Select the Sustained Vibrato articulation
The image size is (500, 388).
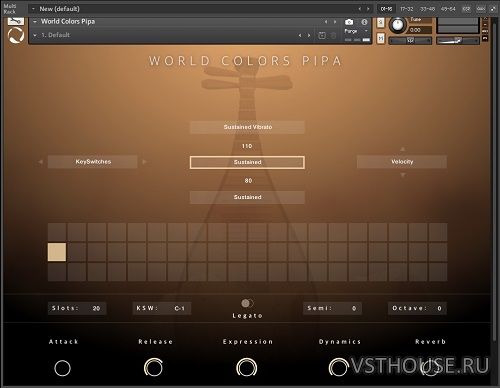pyautogui.click(x=247, y=127)
